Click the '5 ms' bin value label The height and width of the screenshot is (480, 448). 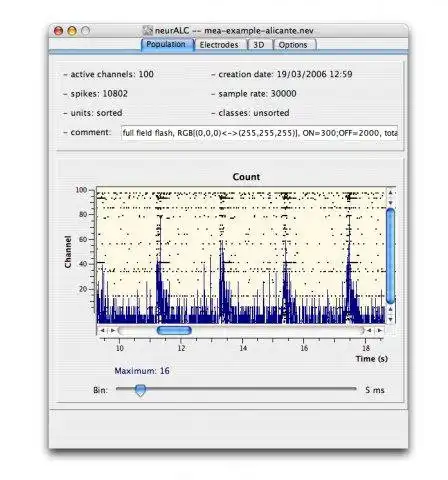pyautogui.click(x=375, y=390)
